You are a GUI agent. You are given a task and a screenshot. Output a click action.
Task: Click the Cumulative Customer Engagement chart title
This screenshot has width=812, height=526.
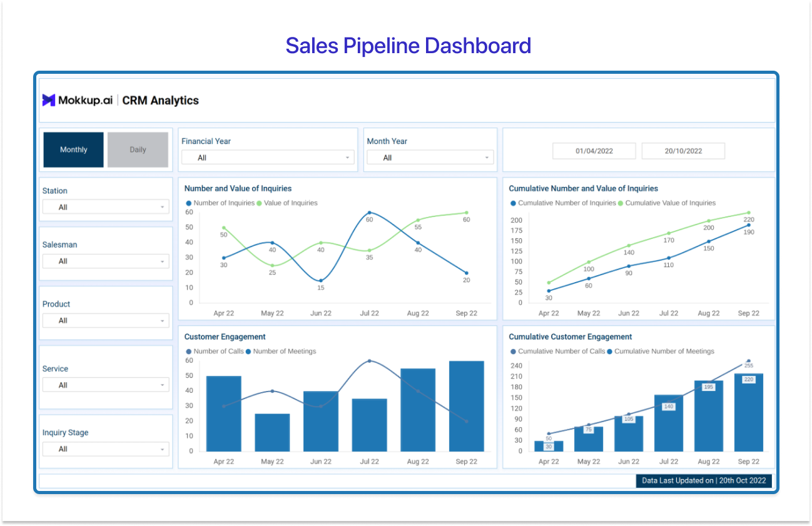pos(570,336)
